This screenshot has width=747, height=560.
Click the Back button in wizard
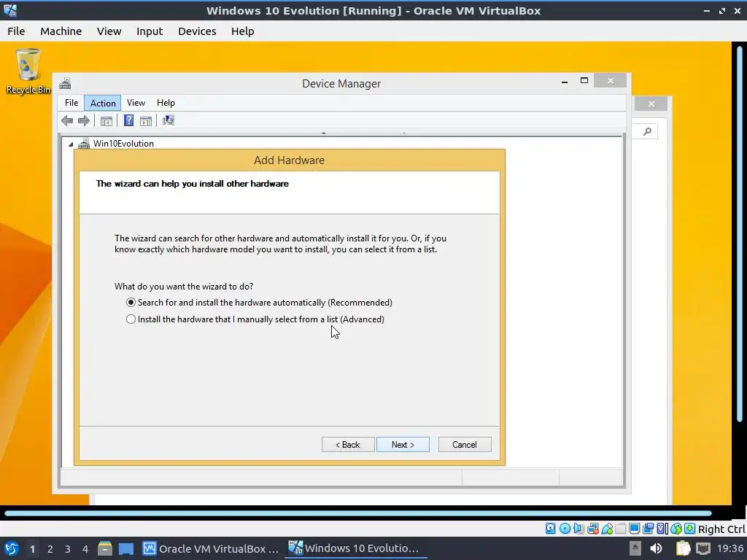[x=348, y=445]
